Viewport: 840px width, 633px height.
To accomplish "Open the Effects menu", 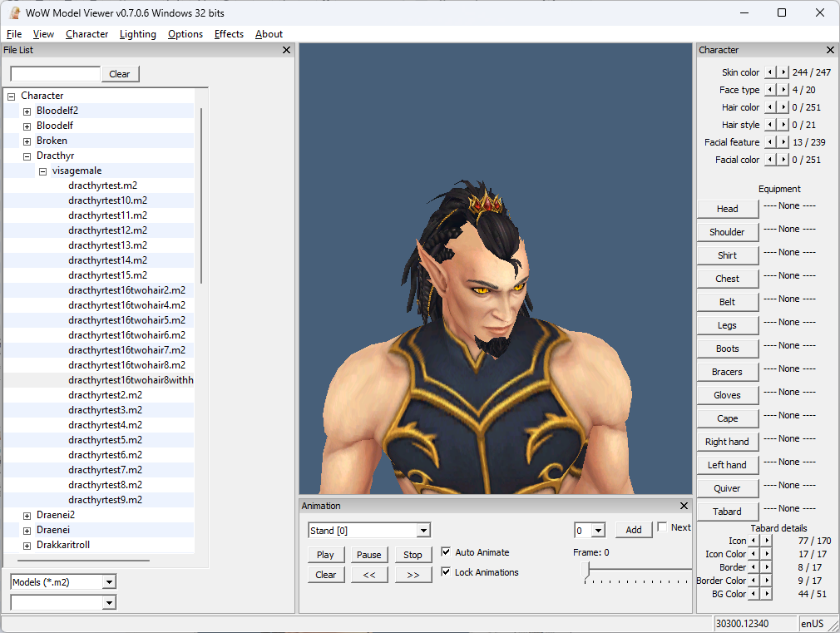I will pyautogui.click(x=229, y=34).
